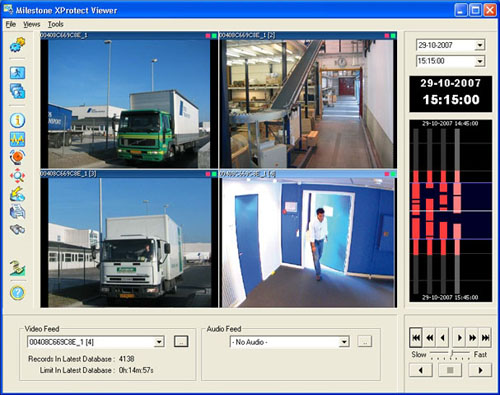Open the Tools menu
Viewport: 500px width, 395px height.
click(55, 24)
